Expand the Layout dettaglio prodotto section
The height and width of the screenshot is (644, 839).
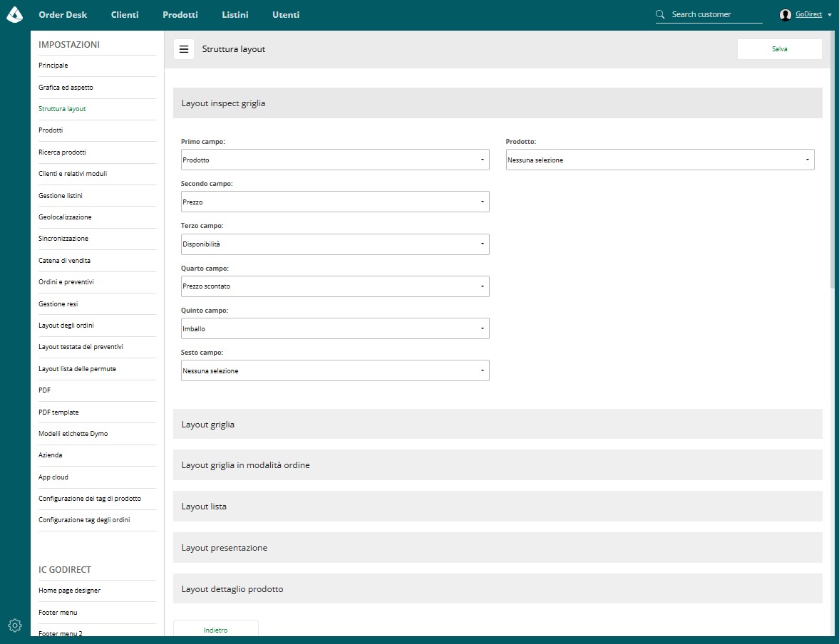pos(497,589)
